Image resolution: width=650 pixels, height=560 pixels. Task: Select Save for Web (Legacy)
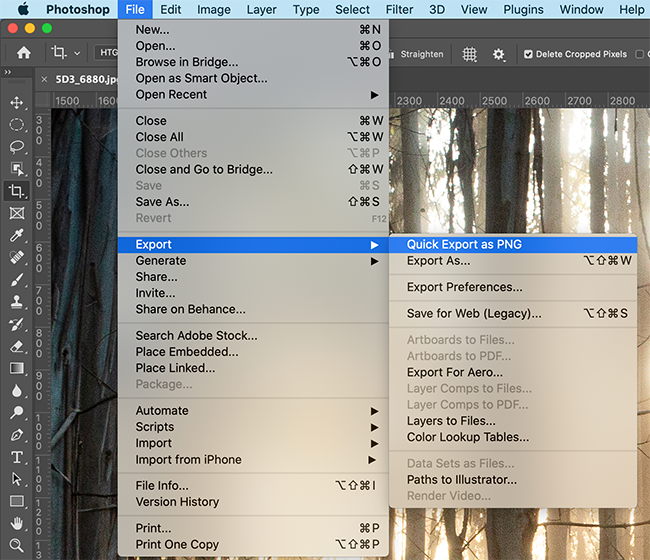click(474, 314)
